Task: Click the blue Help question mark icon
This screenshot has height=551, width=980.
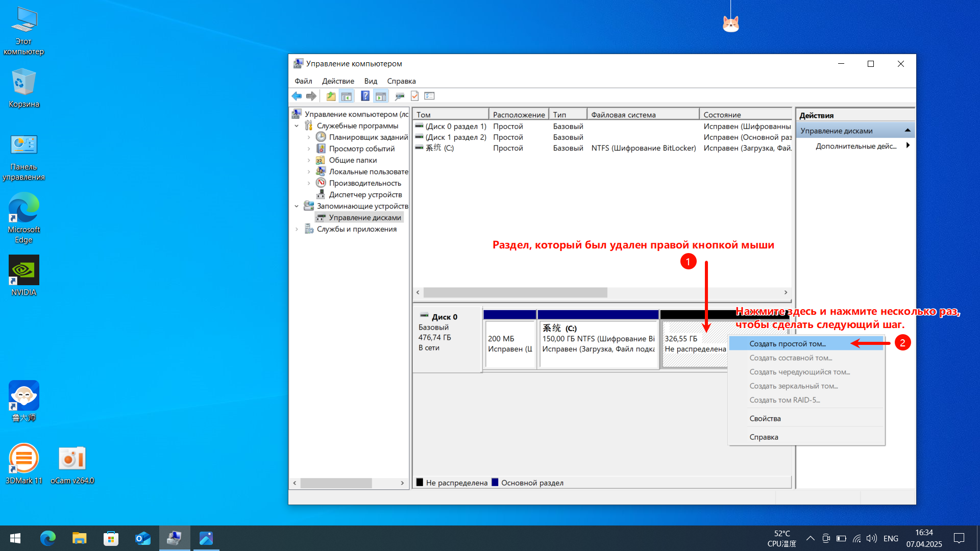Action: point(365,96)
